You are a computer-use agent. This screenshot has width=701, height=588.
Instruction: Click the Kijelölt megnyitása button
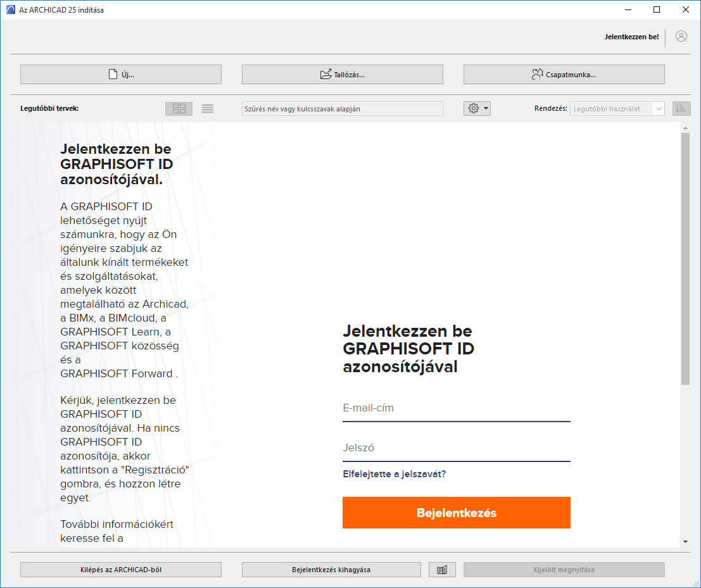(x=564, y=570)
